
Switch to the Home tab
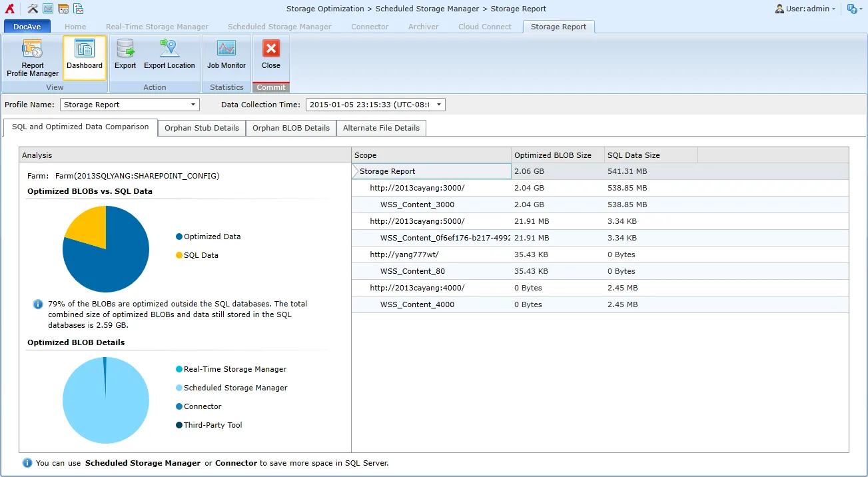tap(75, 27)
